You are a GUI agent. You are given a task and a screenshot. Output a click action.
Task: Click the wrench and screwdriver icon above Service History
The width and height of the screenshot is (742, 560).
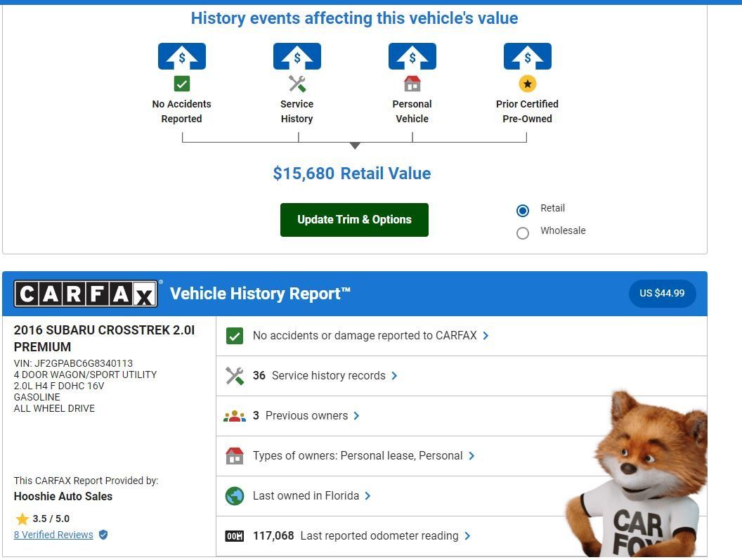coord(297,84)
